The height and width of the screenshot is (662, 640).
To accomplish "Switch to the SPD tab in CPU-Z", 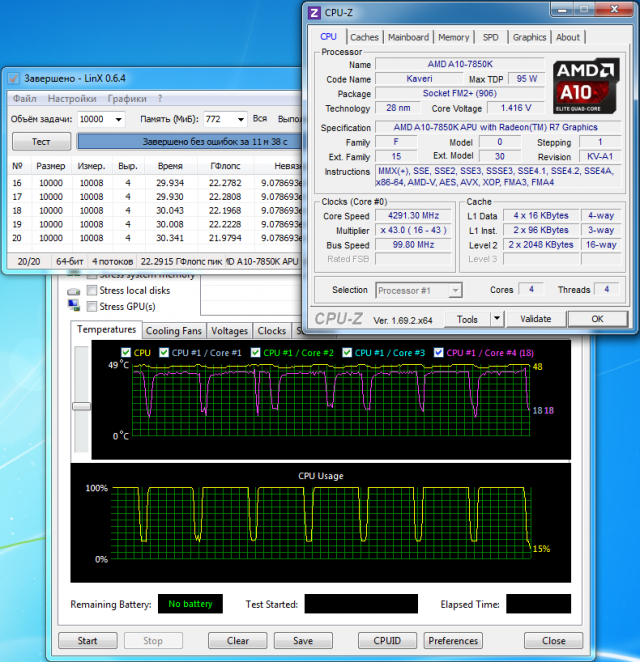I will 491,37.
